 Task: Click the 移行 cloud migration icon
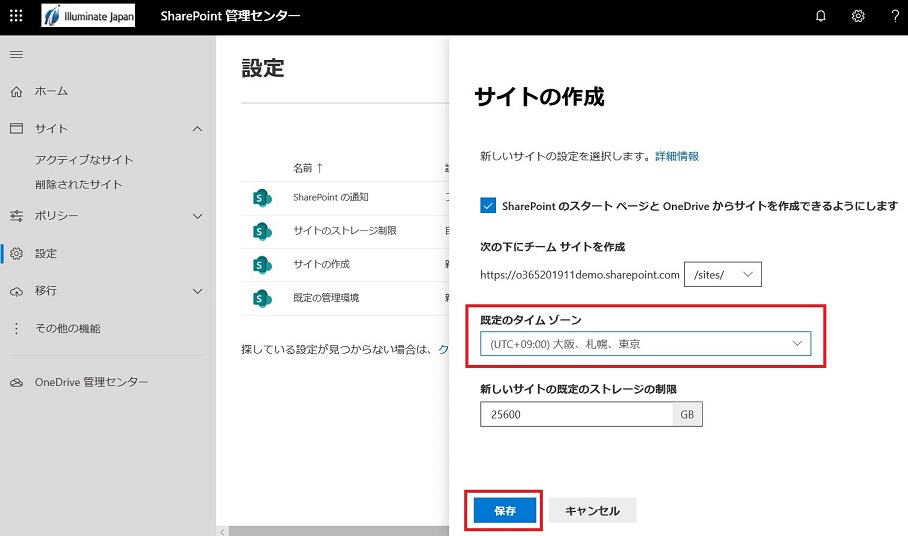[x=16, y=291]
